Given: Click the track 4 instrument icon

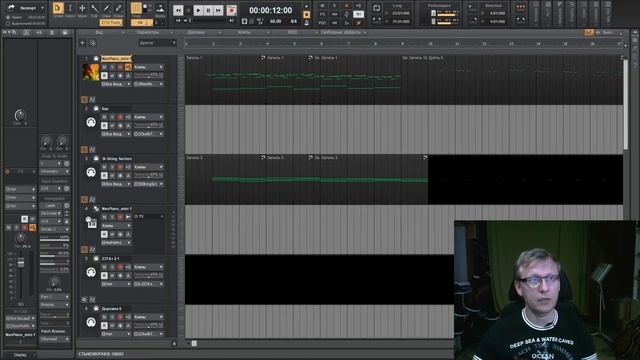Looking at the screenshot, I should [x=91, y=222].
